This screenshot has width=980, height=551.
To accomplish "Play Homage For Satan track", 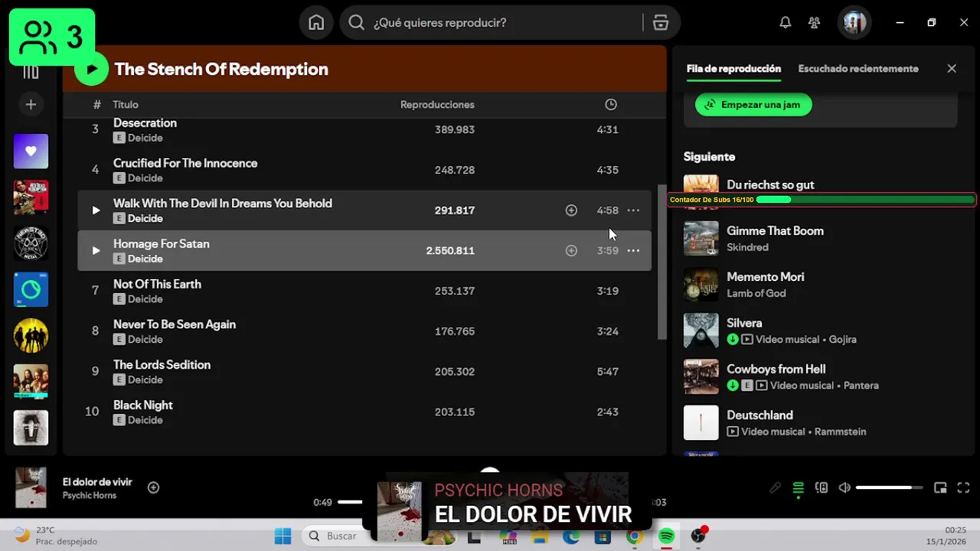I will [x=96, y=250].
